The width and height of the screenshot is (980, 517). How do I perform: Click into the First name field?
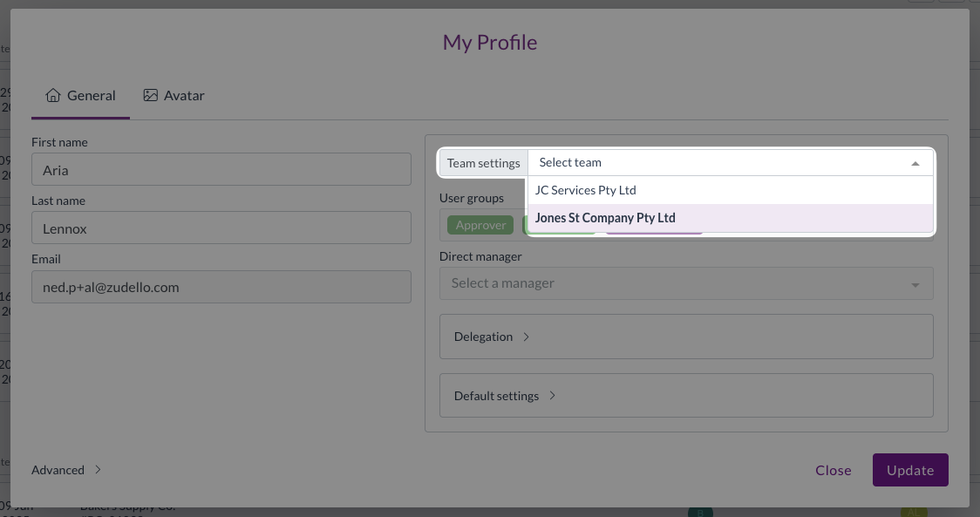pyautogui.click(x=221, y=170)
